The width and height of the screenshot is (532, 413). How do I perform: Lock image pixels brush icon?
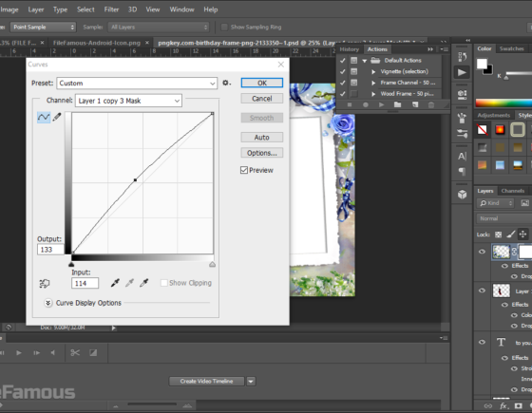click(x=511, y=234)
